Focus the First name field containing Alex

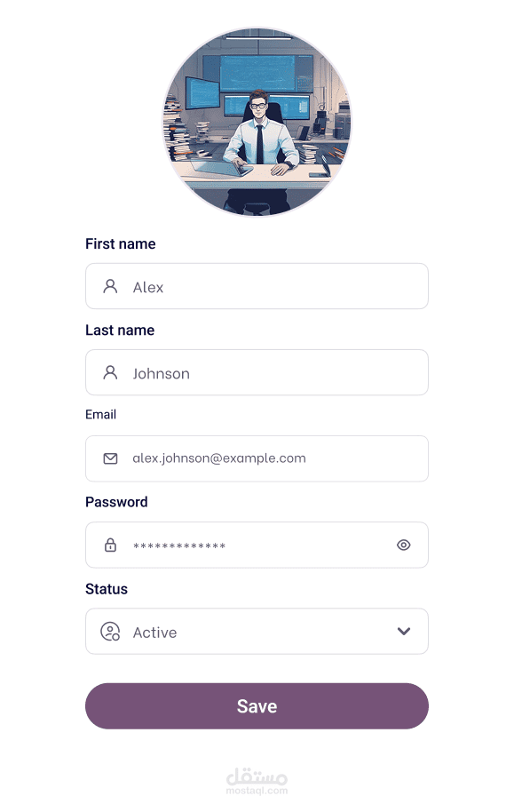click(257, 286)
